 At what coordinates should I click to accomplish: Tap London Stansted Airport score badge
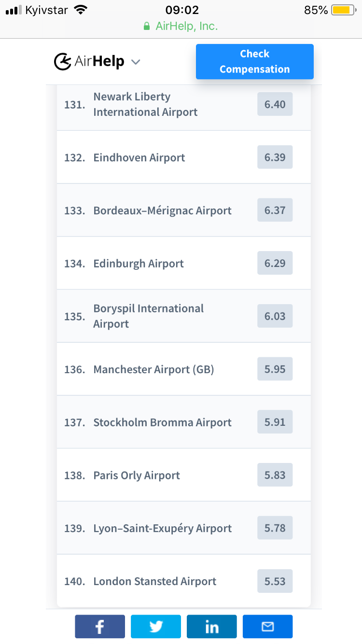(x=275, y=581)
